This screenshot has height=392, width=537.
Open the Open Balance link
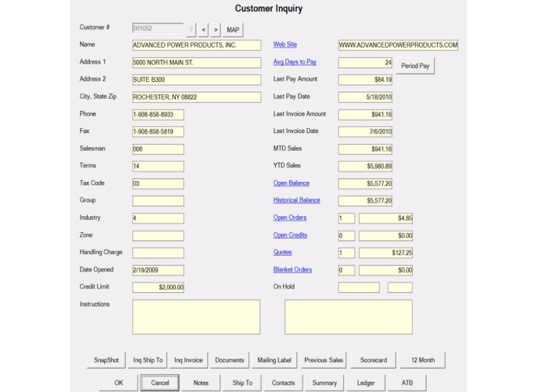click(x=291, y=183)
